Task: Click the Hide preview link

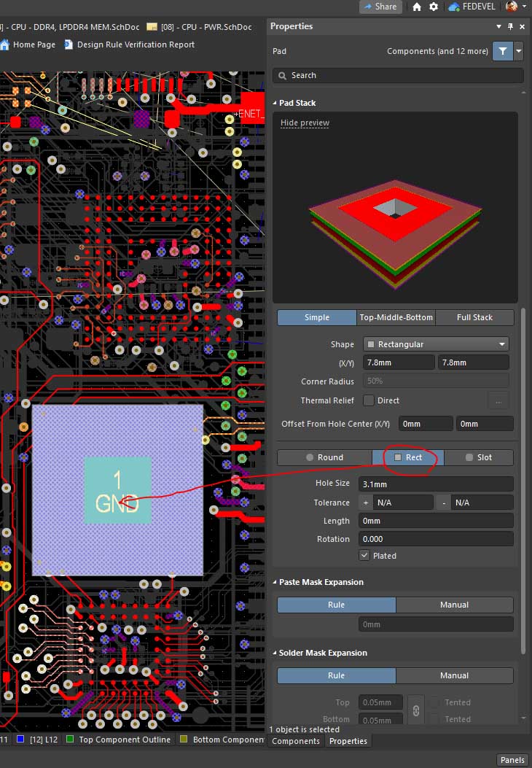Action: pos(305,123)
